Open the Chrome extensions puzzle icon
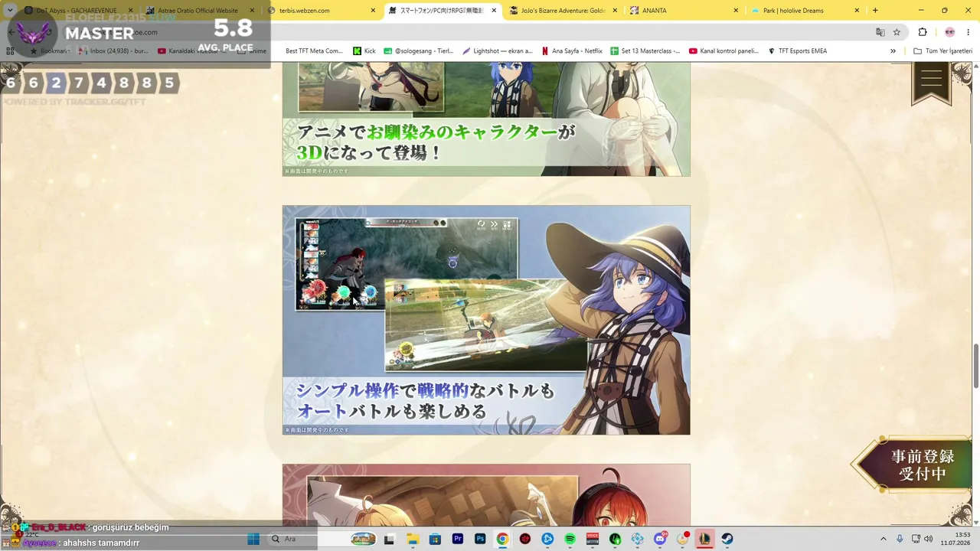This screenshot has width=980, height=551. [x=923, y=32]
